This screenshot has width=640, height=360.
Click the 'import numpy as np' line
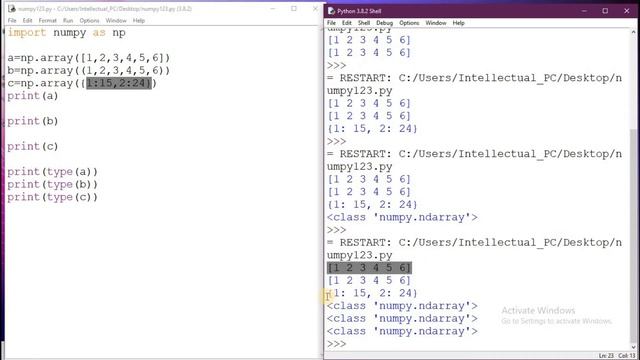pyautogui.click(x=67, y=33)
